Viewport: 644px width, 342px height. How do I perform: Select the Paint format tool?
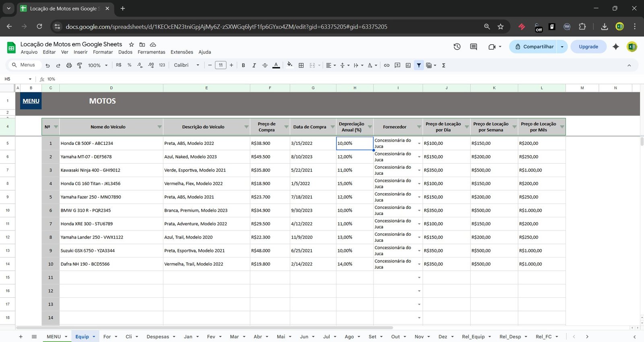79,65
